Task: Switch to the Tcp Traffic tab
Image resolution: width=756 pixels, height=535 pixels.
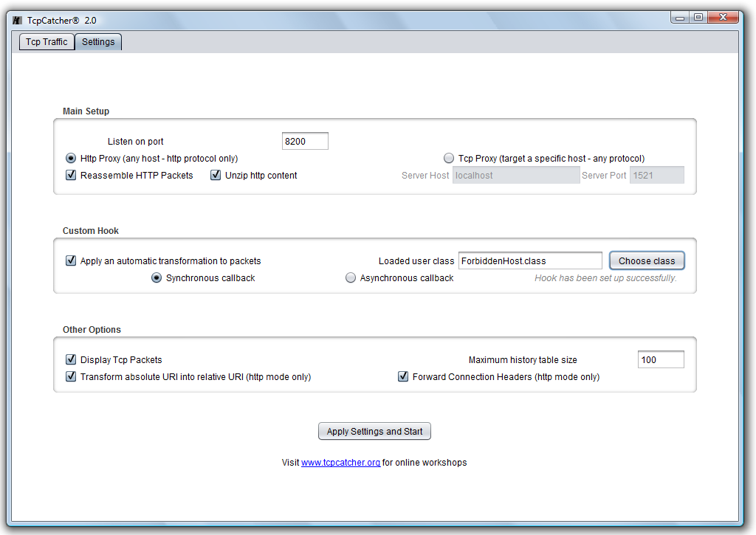Action: [47, 42]
